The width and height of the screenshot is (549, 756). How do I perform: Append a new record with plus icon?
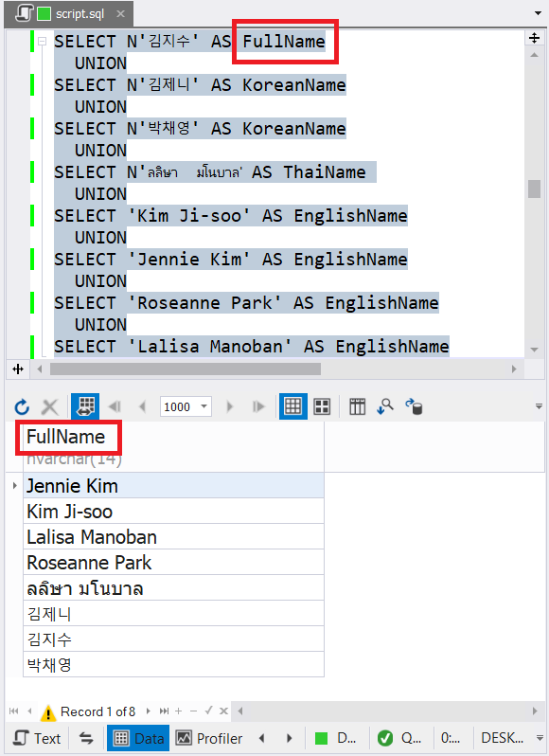[179, 711]
